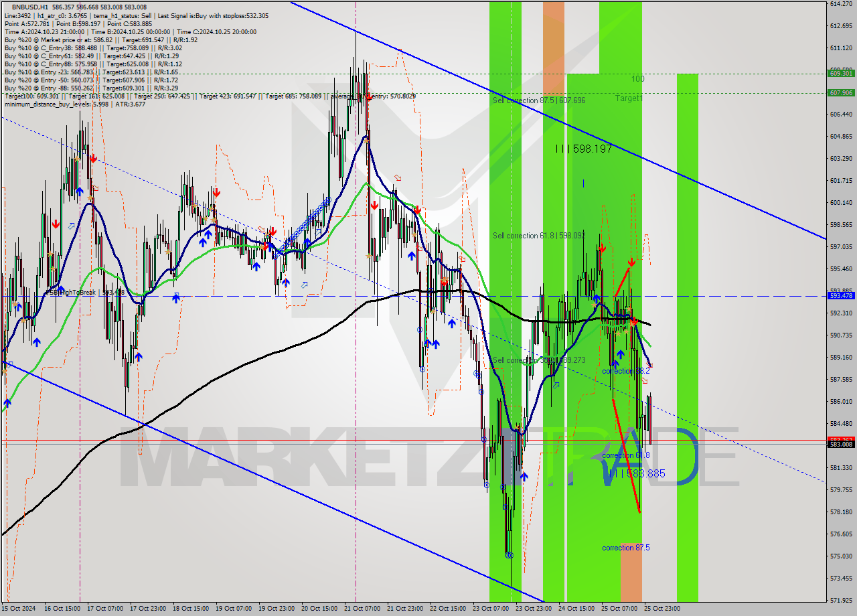Select the 'Sell correction 61.8 | 598.092' label
The width and height of the screenshot is (857, 616).
pyautogui.click(x=539, y=236)
